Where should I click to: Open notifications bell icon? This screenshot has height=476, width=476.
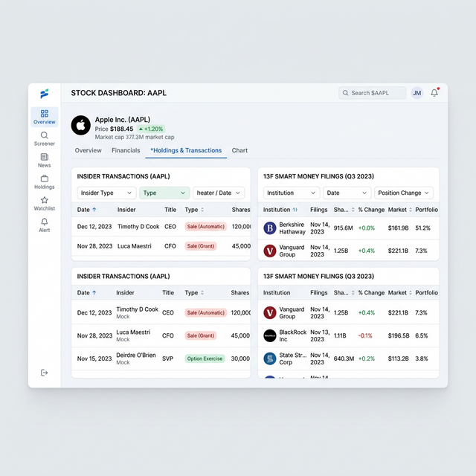tap(434, 92)
